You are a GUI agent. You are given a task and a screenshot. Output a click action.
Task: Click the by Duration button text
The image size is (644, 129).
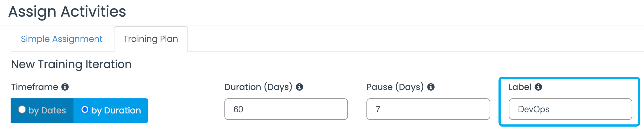tap(116, 111)
